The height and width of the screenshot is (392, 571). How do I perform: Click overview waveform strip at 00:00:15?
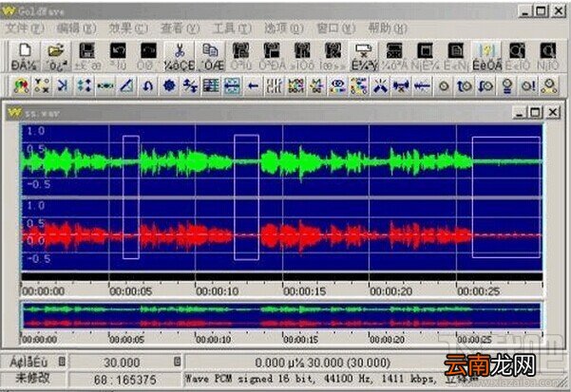tap(283, 316)
